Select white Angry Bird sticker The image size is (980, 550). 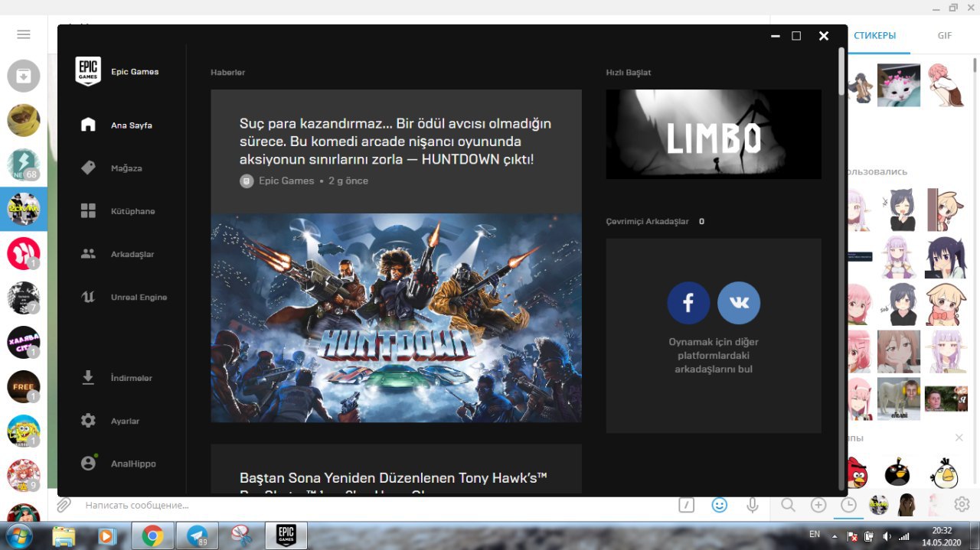point(945,473)
